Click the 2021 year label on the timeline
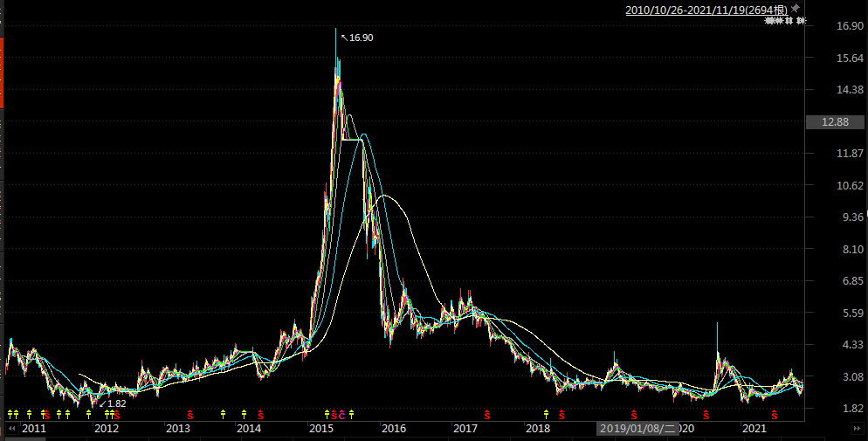868x441 pixels. pyautogui.click(x=754, y=429)
